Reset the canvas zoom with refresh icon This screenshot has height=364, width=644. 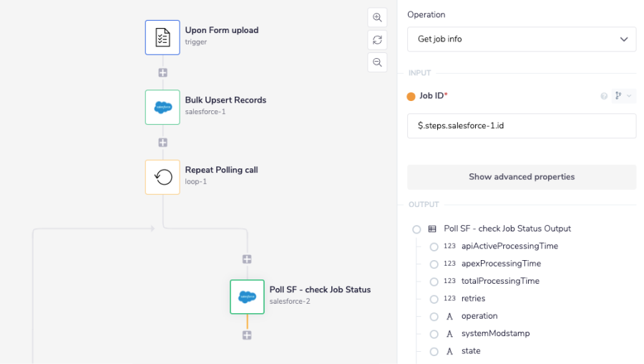click(377, 40)
